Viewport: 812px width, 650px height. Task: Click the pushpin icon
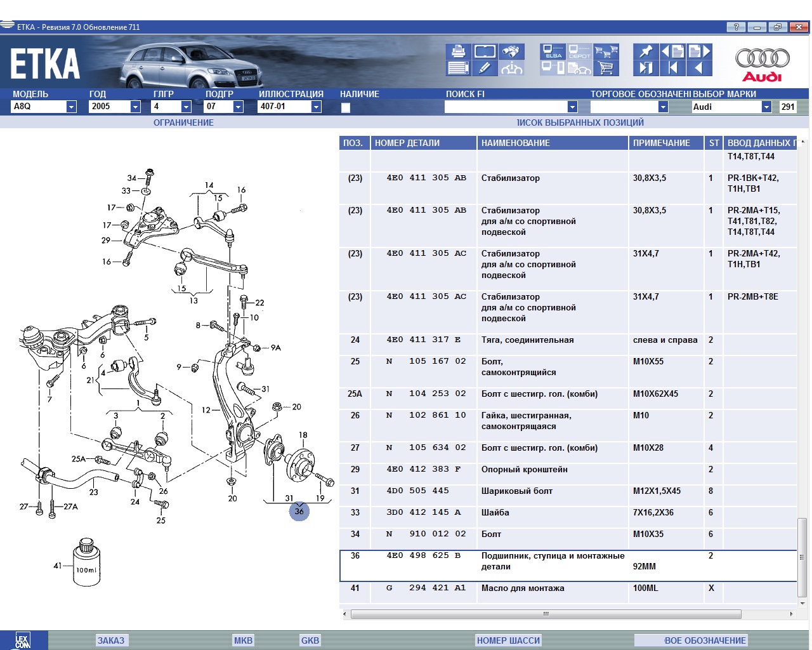[x=646, y=51]
